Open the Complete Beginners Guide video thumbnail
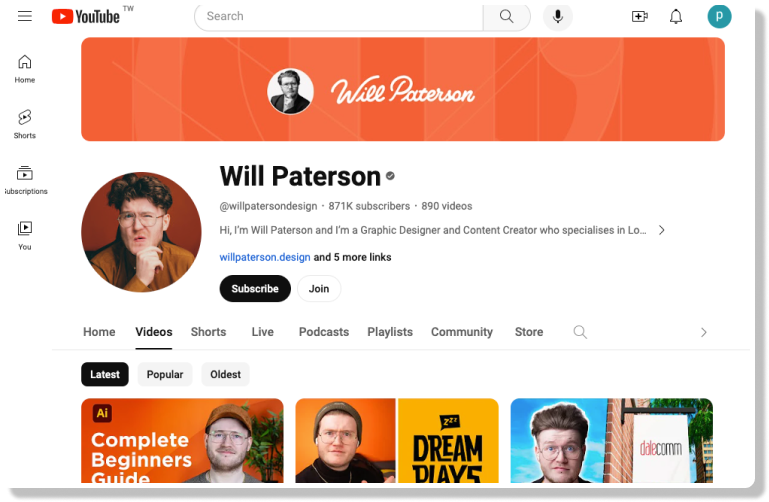Image resolution: width=769 pixels, height=502 pixels. [182, 441]
